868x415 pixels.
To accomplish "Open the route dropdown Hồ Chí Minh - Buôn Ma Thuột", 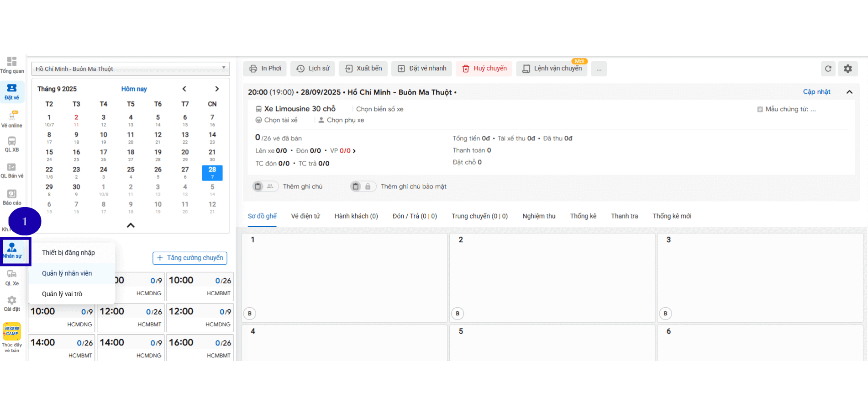I will [x=131, y=69].
